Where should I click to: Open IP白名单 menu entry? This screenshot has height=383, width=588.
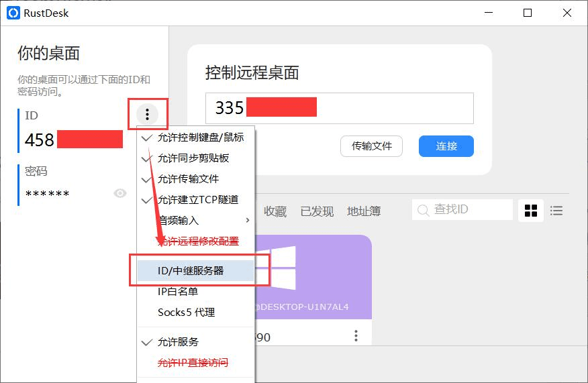tap(196, 292)
